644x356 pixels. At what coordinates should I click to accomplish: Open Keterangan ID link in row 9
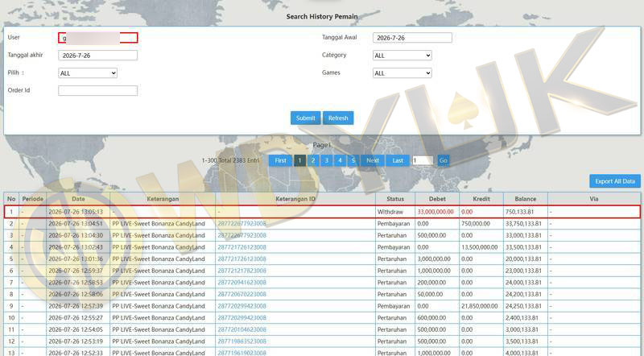click(x=242, y=306)
